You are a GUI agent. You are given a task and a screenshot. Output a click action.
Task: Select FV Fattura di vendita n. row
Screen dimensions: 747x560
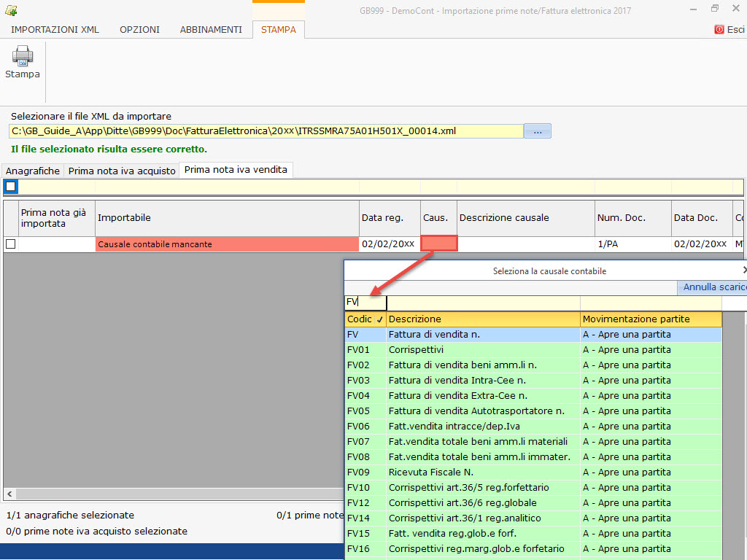pyautogui.click(x=444, y=335)
